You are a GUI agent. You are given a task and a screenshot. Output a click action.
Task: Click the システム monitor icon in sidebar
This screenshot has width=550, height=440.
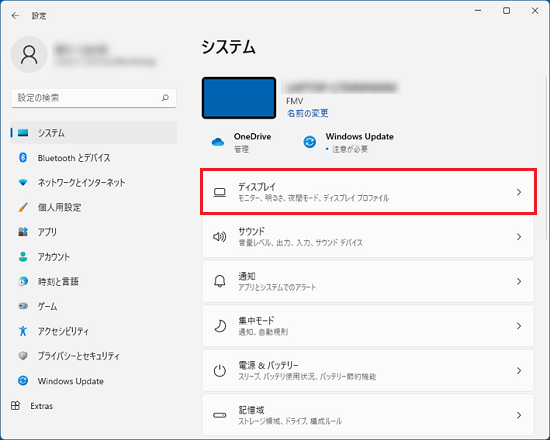[23, 133]
